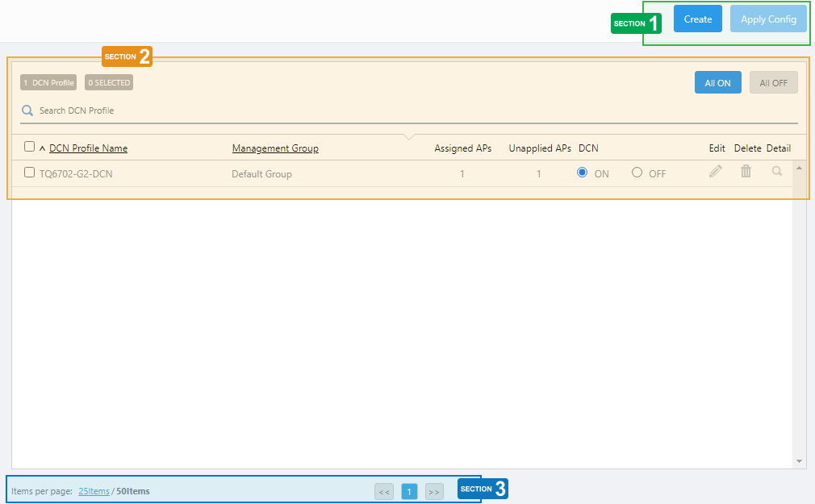
Task: Click the All OFF button
Action: (x=773, y=82)
